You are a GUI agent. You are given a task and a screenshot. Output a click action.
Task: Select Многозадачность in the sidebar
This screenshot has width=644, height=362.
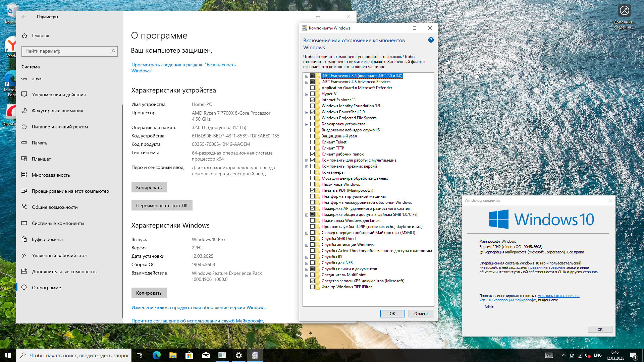click(51, 175)
